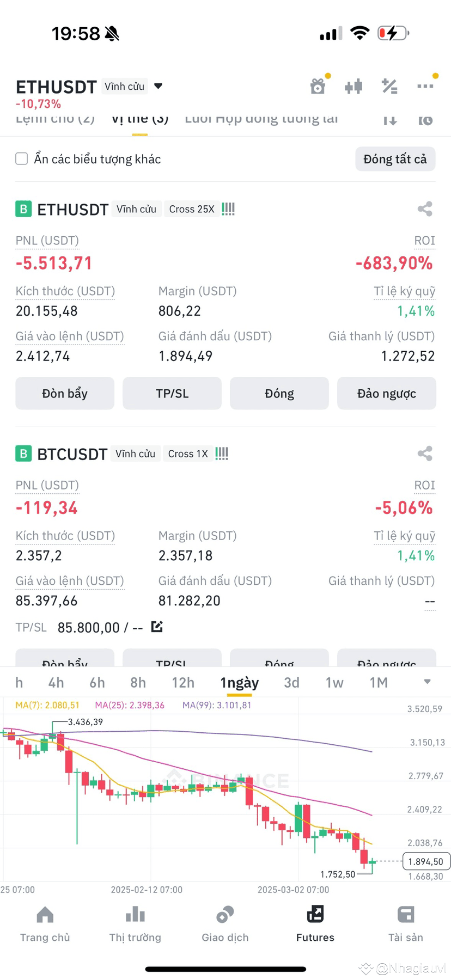
Task: Go to Tài sản wallet tab
Action: (406, 924)
